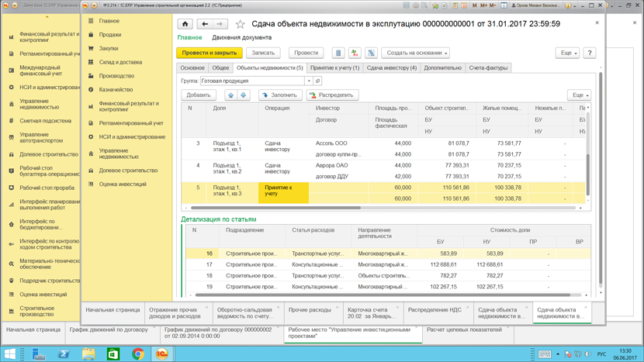Open Счета-фактуры tab
The width and height of the screenshot is (644, 362).
[x=488, y=68]
